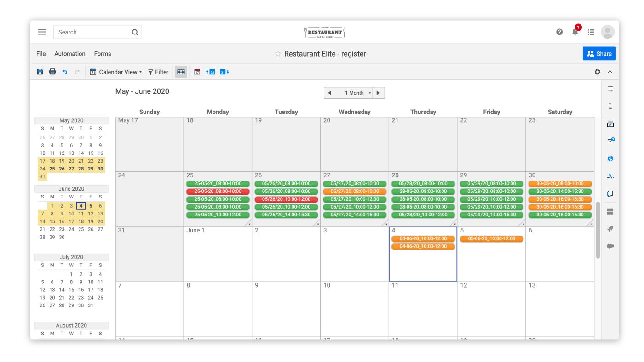Undo the last action

click(x=65, y=72)
